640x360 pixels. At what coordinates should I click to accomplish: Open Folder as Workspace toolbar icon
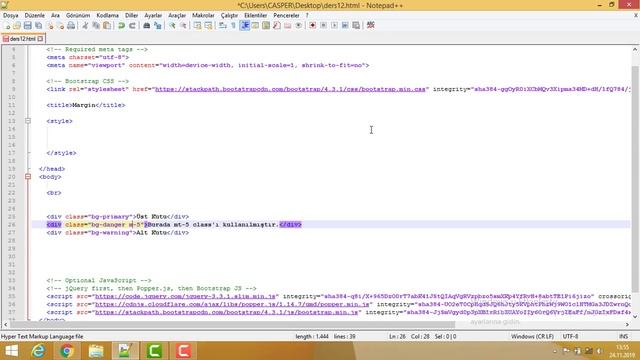pyautogui.click(x=288, y=25)
